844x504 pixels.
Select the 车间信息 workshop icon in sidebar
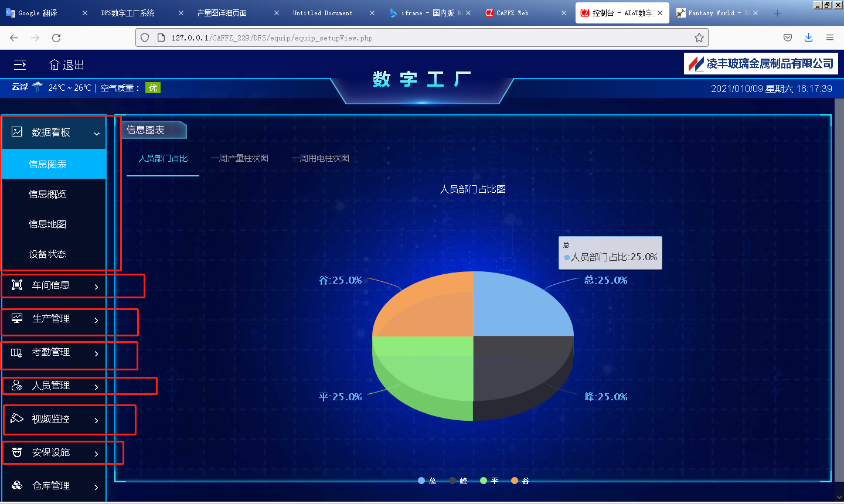(x=16, y=285)
